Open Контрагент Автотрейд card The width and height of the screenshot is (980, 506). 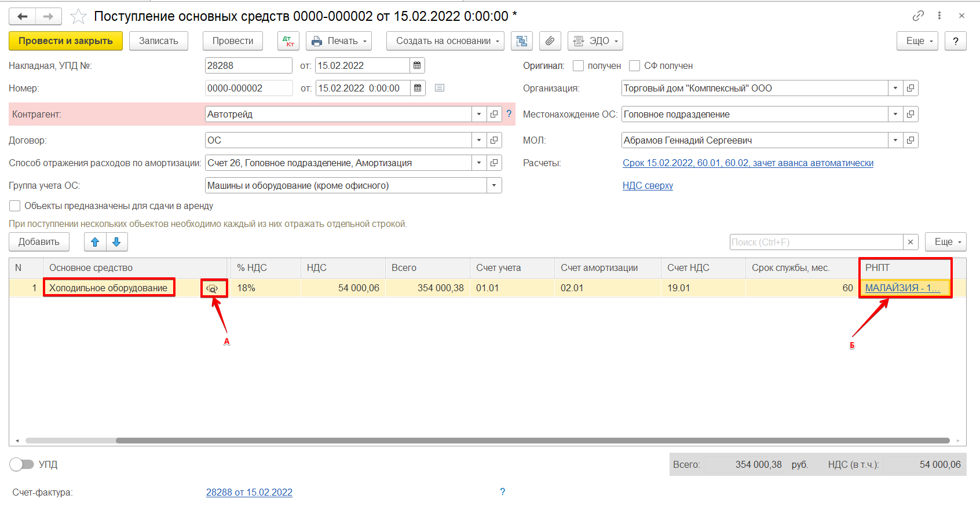pos(494,114)
